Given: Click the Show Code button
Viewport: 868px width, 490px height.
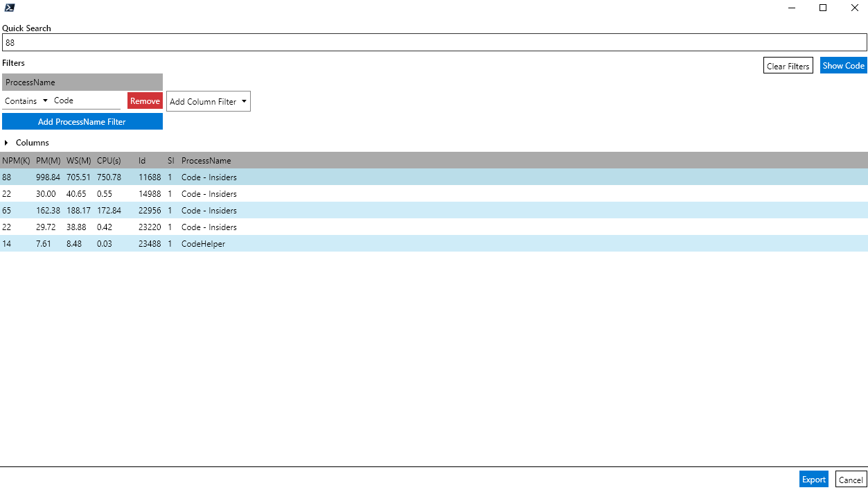Looking at the screenshot, I should [x=843, y=66].
